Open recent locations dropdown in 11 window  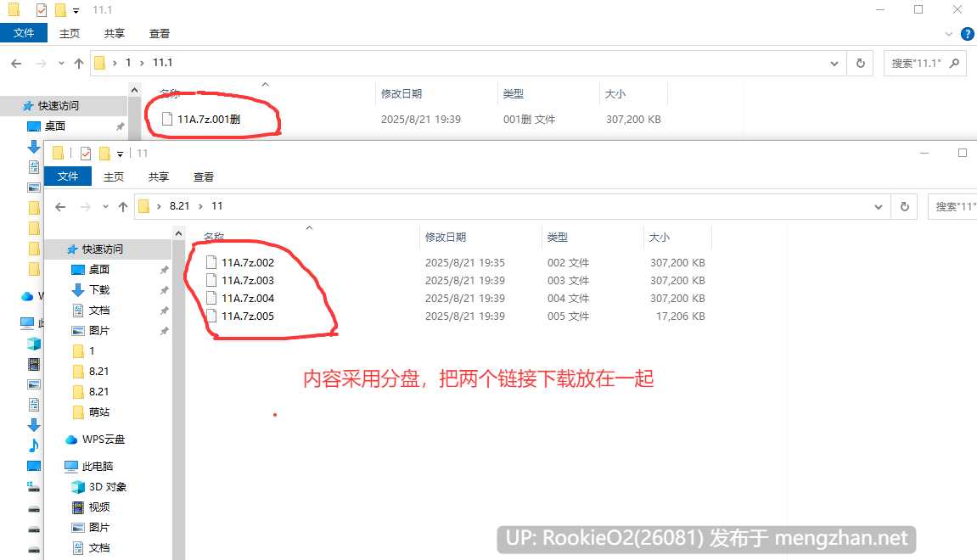(105, 207)
